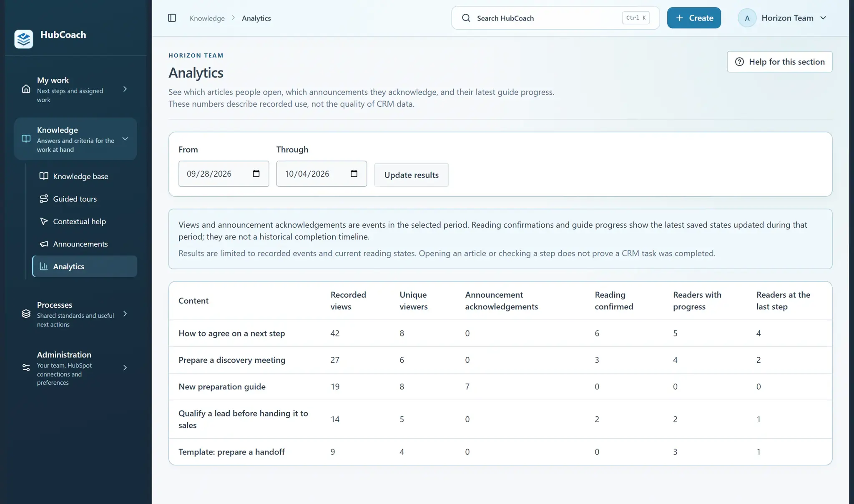The image size is (854, 504).
Task: Collapse the Knowledge section
Action: point(75,139)
